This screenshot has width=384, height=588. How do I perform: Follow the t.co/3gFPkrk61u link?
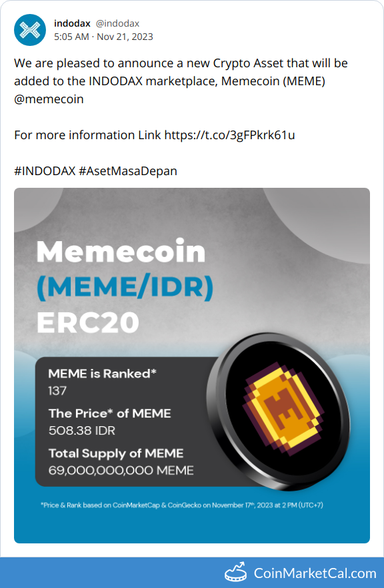[230, 135]
